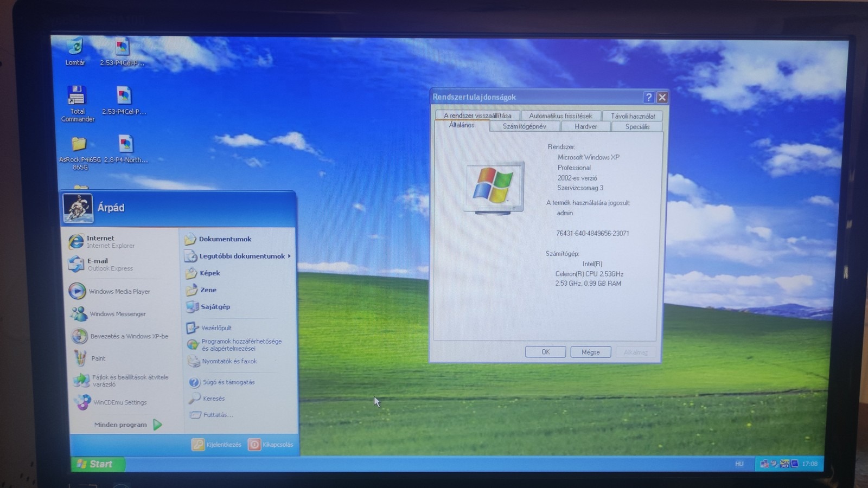
Task: Switch to the Speciális tab
Action: (637, 126)
